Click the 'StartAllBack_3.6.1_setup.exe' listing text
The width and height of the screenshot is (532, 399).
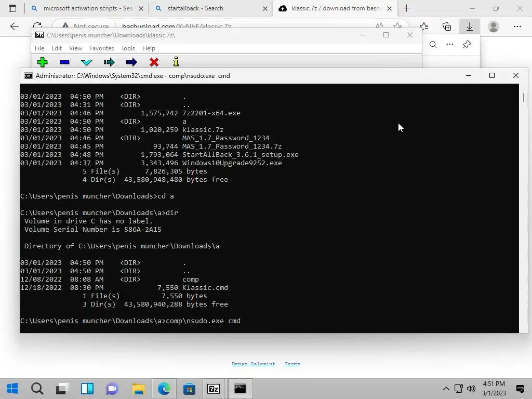(240, 155)
